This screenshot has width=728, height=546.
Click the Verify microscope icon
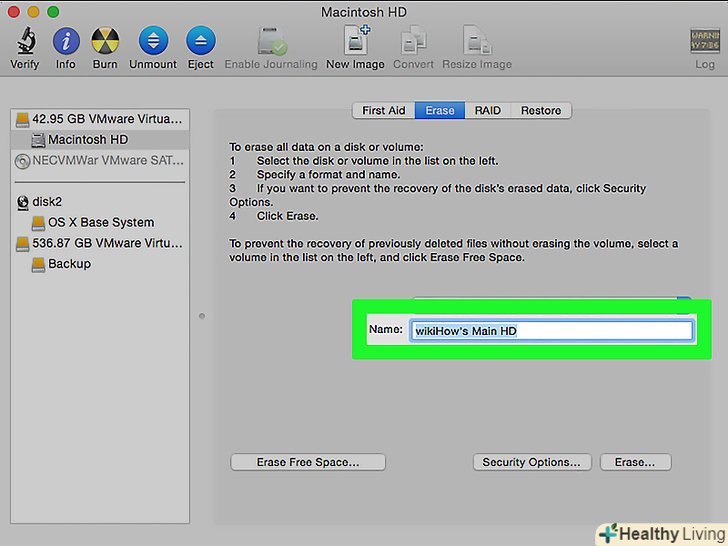[x=26, y=40]
